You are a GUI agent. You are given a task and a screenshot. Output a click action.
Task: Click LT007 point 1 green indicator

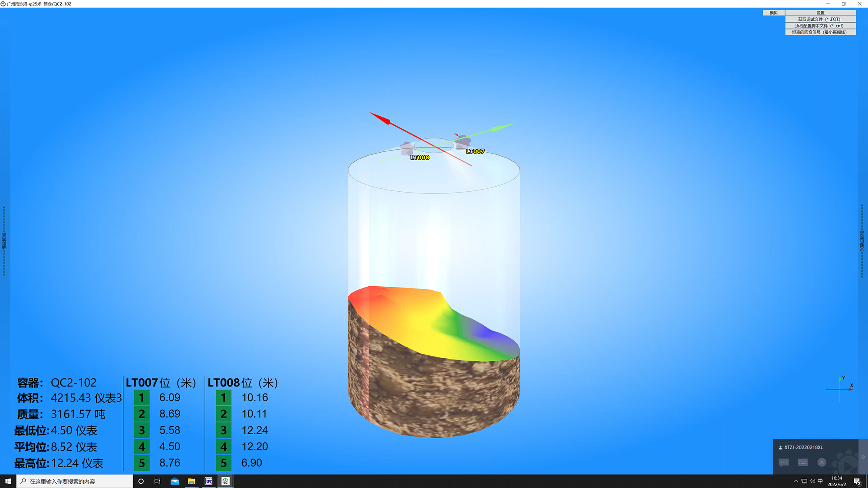(141, 398)
